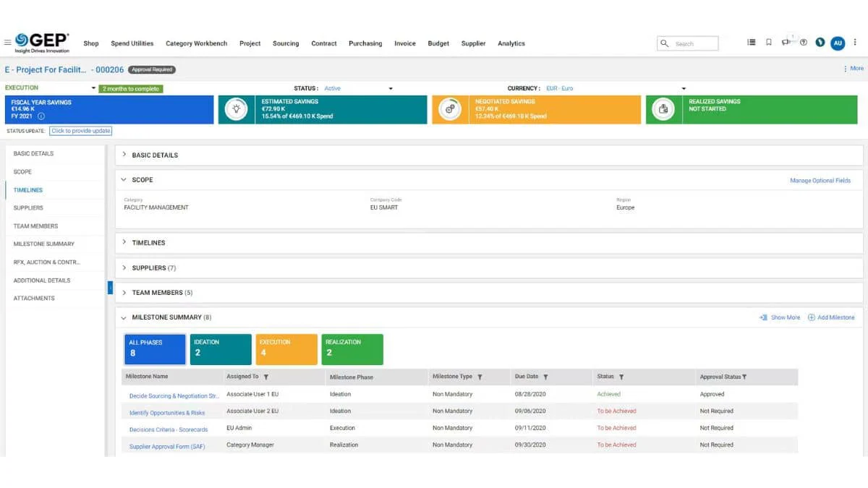868x488 pixels.
Task: Go to TIMELINES in the sidebar
Action: tap(28, 190)
